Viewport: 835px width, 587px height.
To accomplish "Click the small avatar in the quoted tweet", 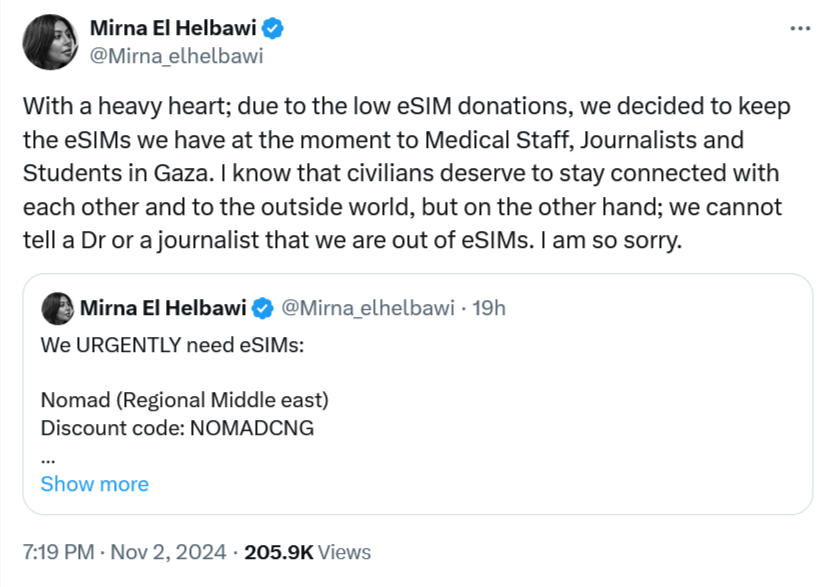I will coord(59,308).
